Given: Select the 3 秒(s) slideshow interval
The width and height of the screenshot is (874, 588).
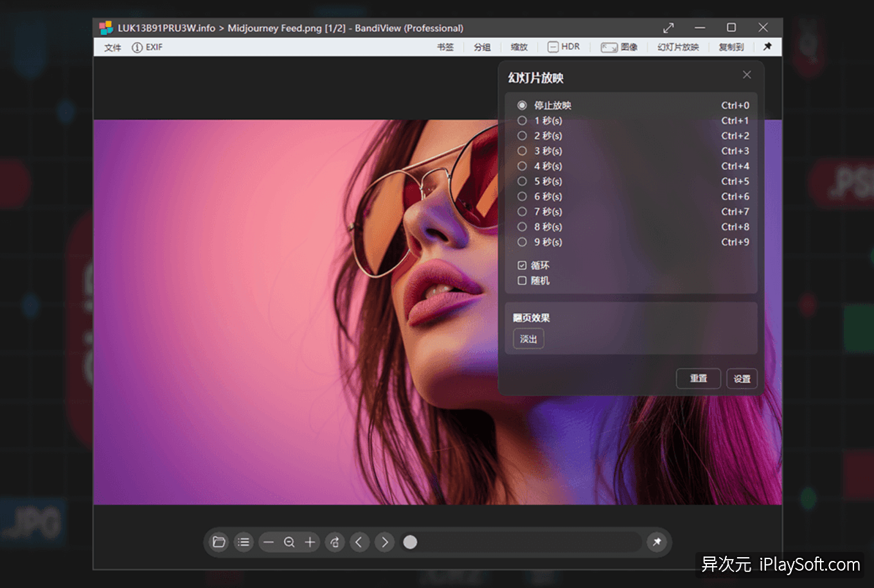Looking at the screenshot, I should (x=522, y=151).
